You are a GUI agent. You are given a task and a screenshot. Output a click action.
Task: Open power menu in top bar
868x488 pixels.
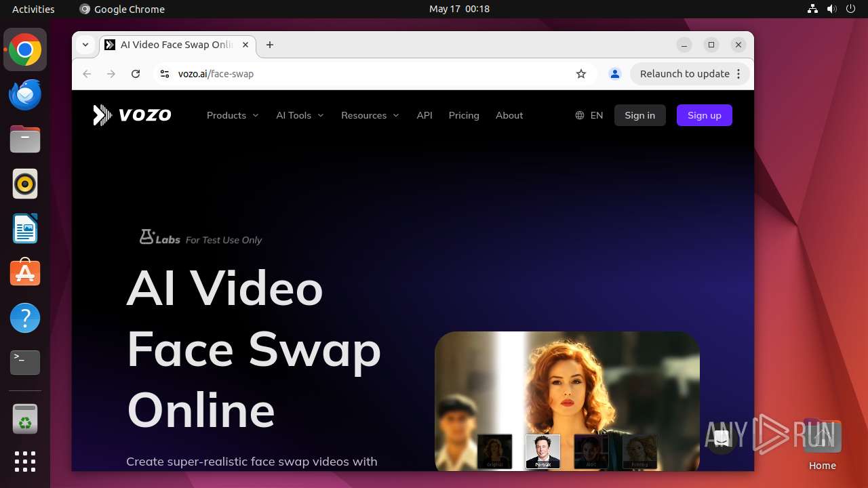[851, 9]
